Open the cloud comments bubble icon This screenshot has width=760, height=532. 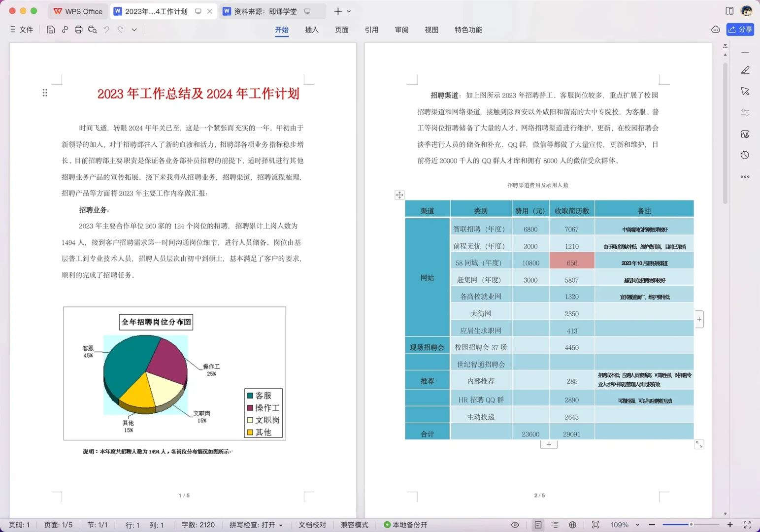[x=716, y=30]
